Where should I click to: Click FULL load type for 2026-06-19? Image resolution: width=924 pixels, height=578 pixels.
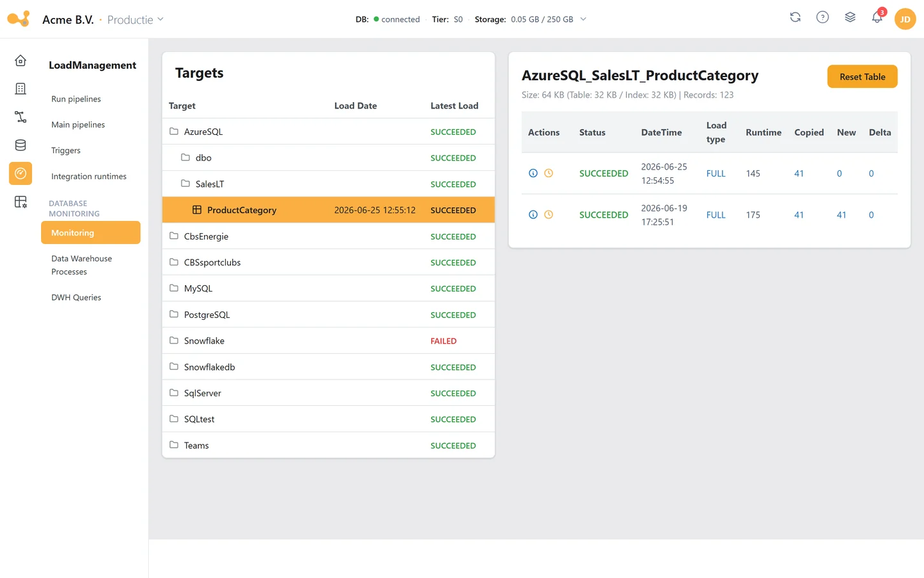click(715, 215)
